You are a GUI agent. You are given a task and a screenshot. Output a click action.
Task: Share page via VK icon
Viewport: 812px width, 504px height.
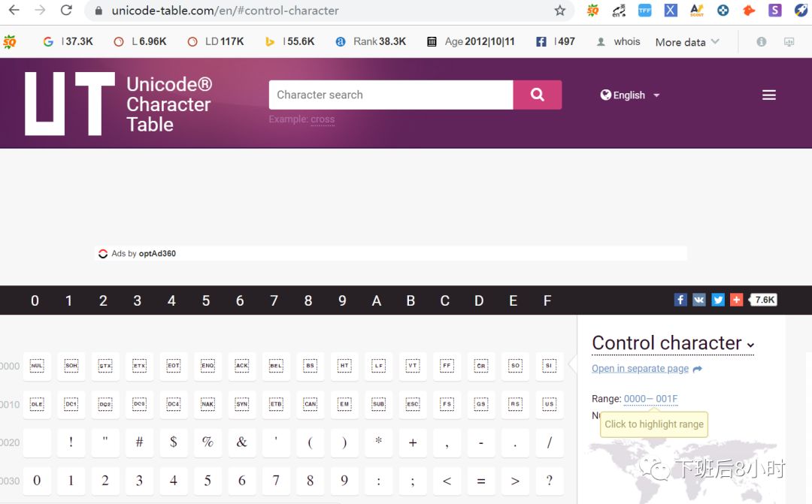click(x=699, y=300)
